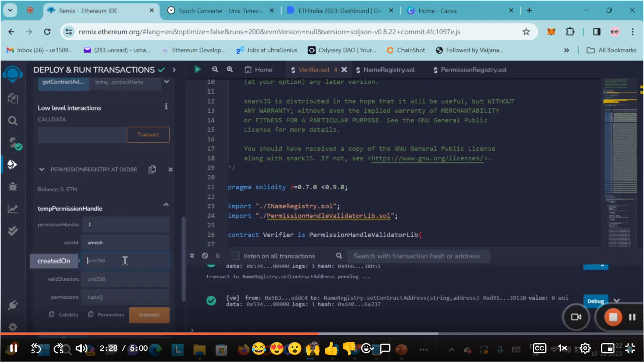Debug the setContractAddress transaction
The image size is (644, 362).
click(595, 301)
